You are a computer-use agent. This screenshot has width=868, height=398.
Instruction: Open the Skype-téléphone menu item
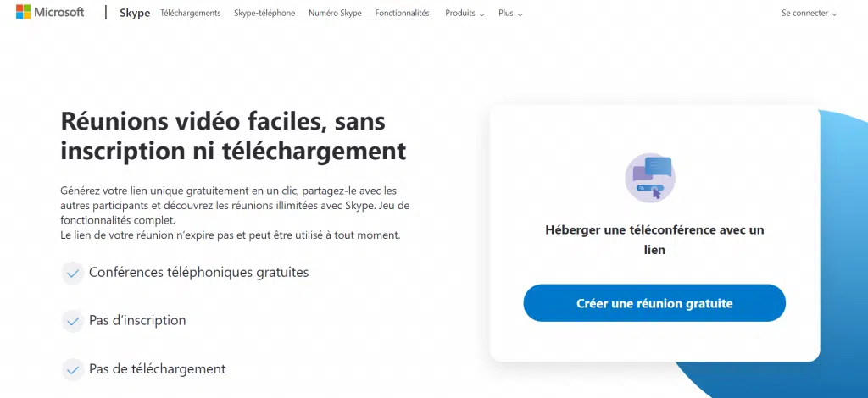click(x=264, y=14)
